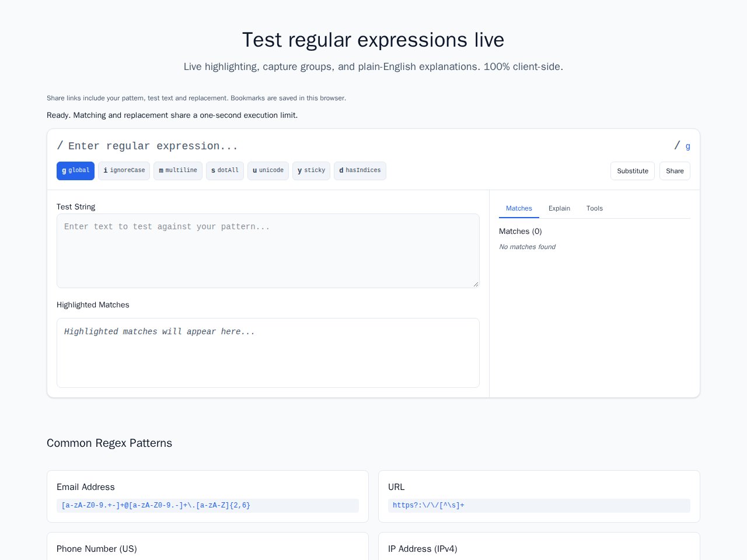Click the 'Test regular expressions live' title

[x=373, y=40]
